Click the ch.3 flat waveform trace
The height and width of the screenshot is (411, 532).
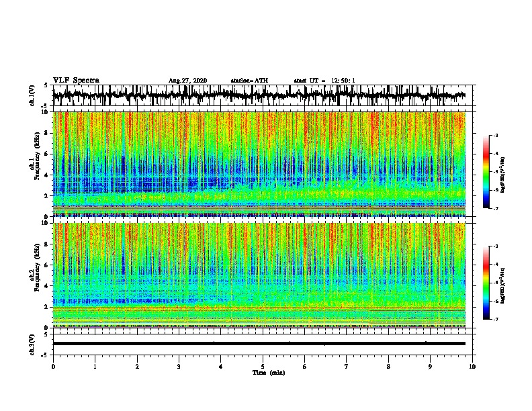point(259,344)
